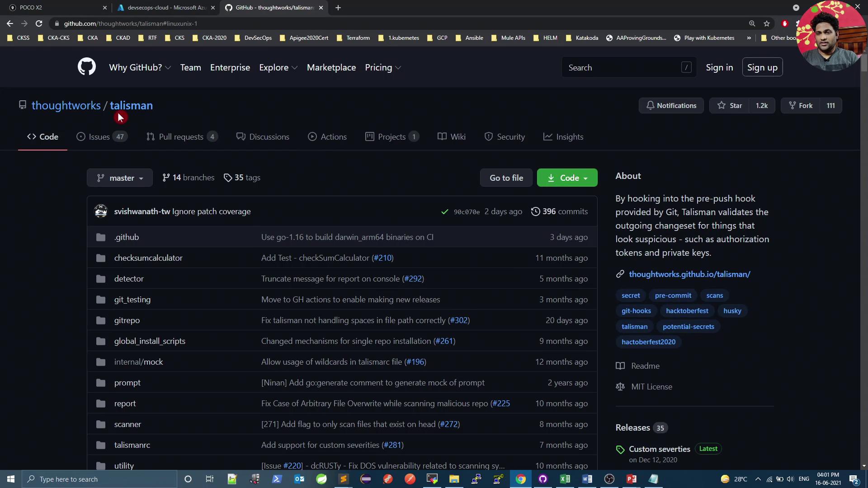The height and width of the screenshot is (488, 868).
Task: Open the green Code download dropdown
Action: click(x=567, y=178)
